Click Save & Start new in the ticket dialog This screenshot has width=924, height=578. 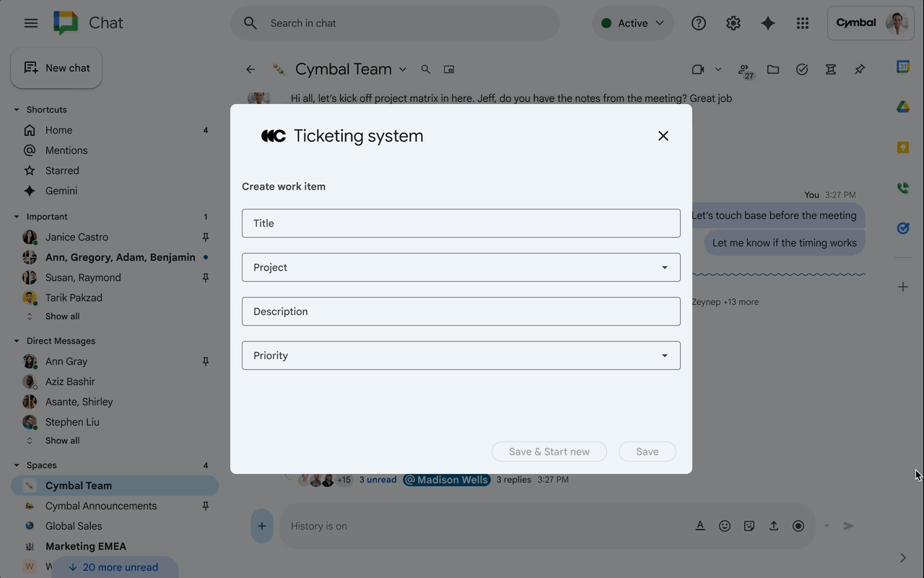coord(549,451)
